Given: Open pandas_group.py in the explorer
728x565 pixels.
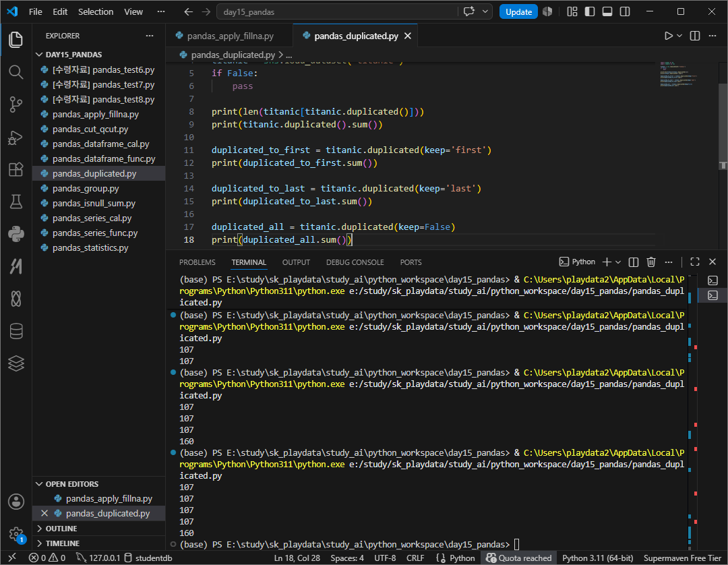Looking at the screenshot, I should (86, 189).
